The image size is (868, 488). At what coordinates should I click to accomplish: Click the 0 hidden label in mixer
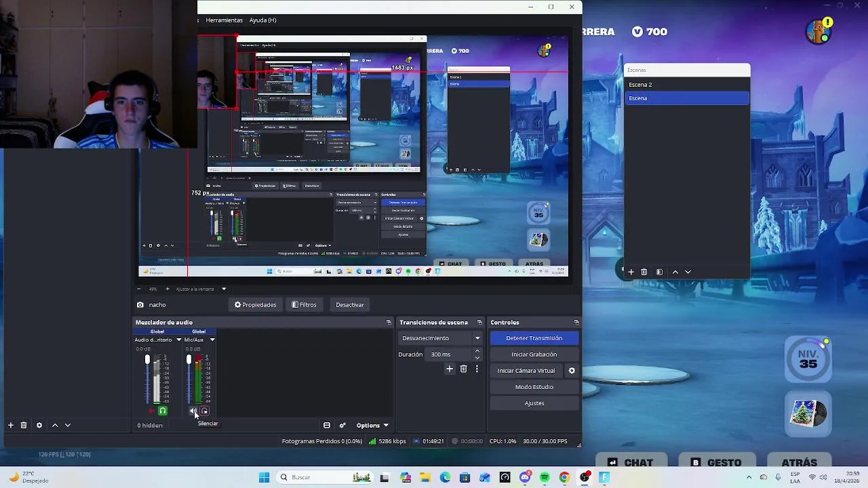click(150, 425)
